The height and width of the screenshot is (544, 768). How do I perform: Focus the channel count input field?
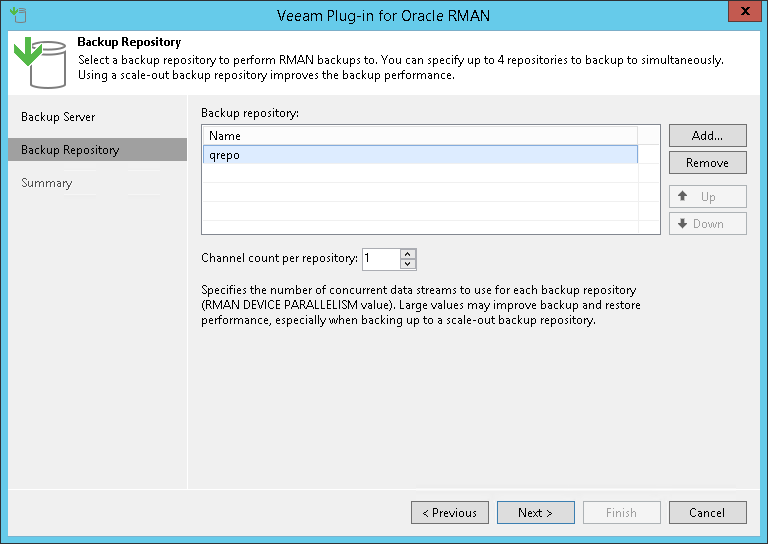click(381, 259)
